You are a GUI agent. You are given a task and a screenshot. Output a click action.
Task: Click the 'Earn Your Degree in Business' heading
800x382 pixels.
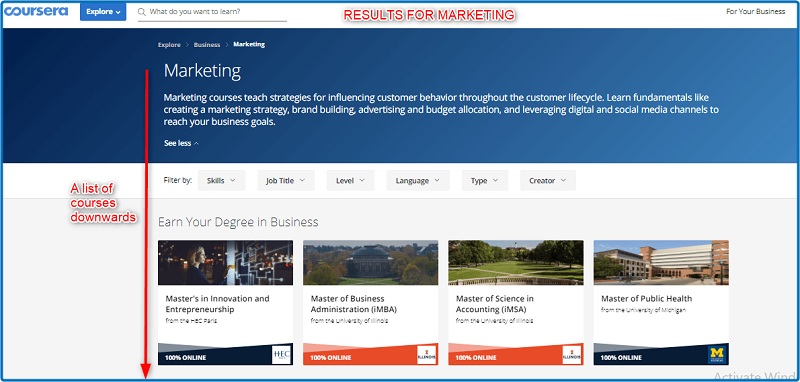pyautogui.click(x=238, y=222)
